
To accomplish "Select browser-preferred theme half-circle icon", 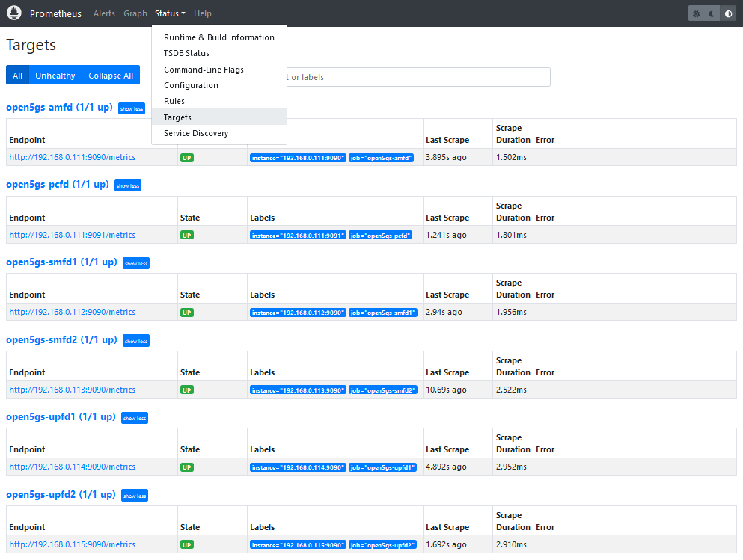I will pyautogui.click(x=728, y=13).
